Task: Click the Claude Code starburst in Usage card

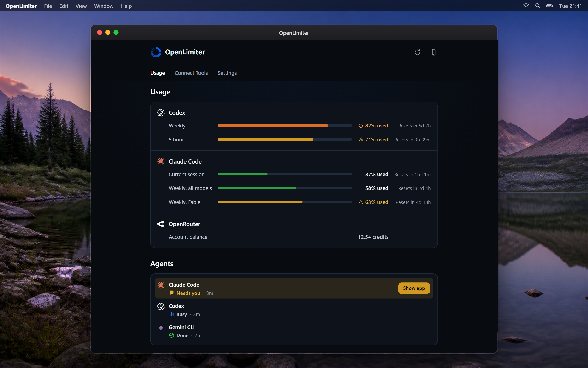Action: [x=161, y=161]
